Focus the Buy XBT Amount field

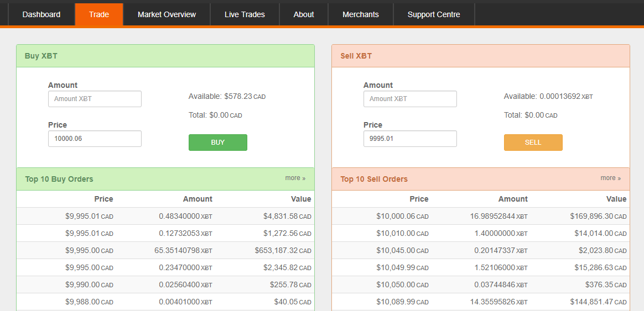(x=95, y=99)
